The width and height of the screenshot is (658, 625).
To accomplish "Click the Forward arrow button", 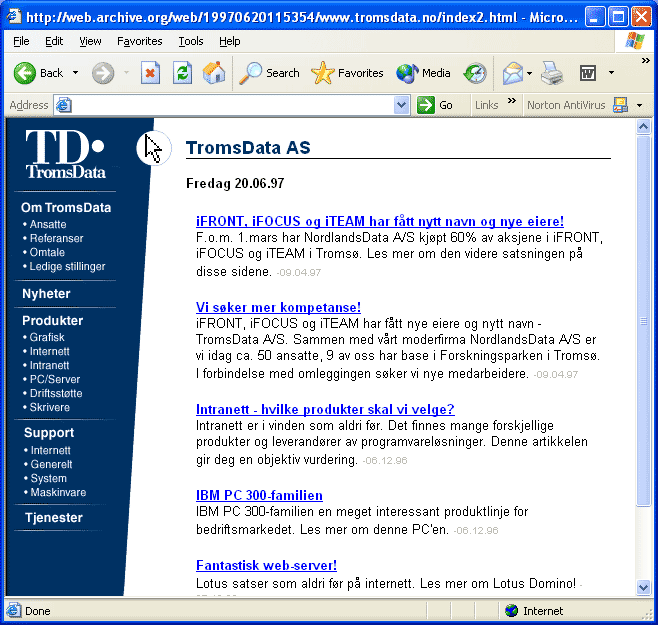I will pos(103,73).
